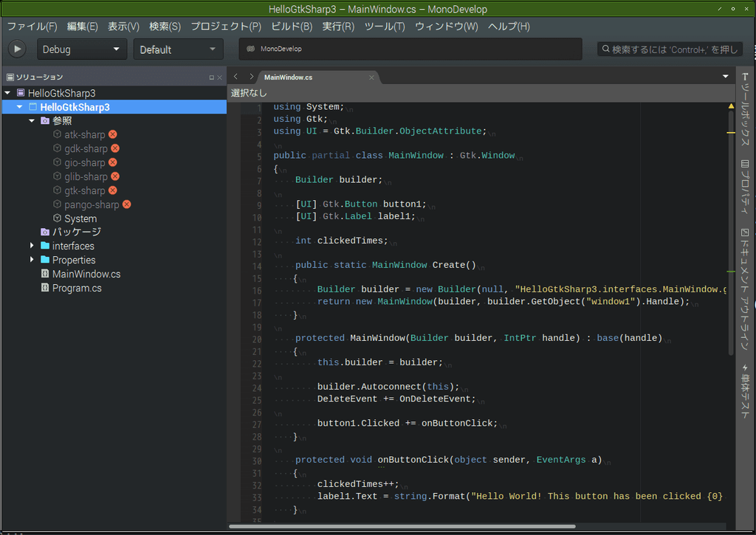Open the プロジェクト(P) menu

click(x=226, y=27)
